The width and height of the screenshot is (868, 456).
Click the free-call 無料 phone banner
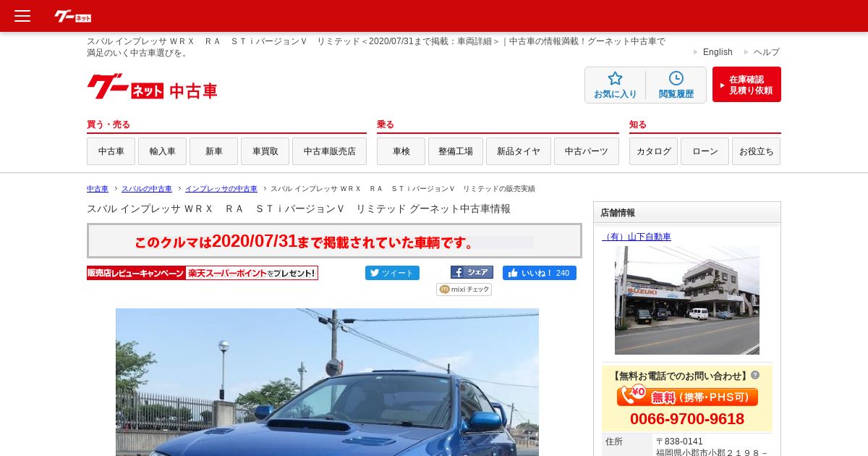[687, 397]
